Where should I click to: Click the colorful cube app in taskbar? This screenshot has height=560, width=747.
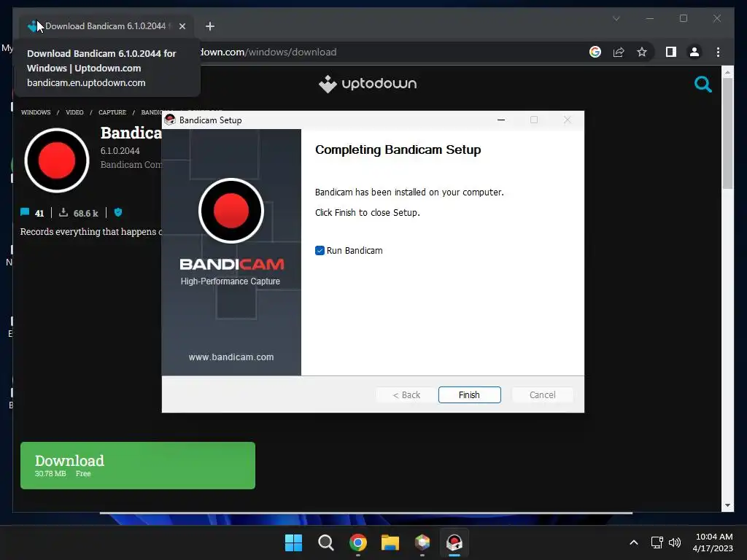click(x=422, y=542)
